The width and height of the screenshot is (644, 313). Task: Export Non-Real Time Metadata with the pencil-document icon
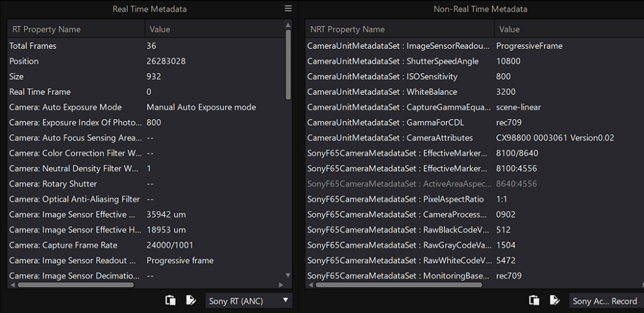click(x=555, y=300)
